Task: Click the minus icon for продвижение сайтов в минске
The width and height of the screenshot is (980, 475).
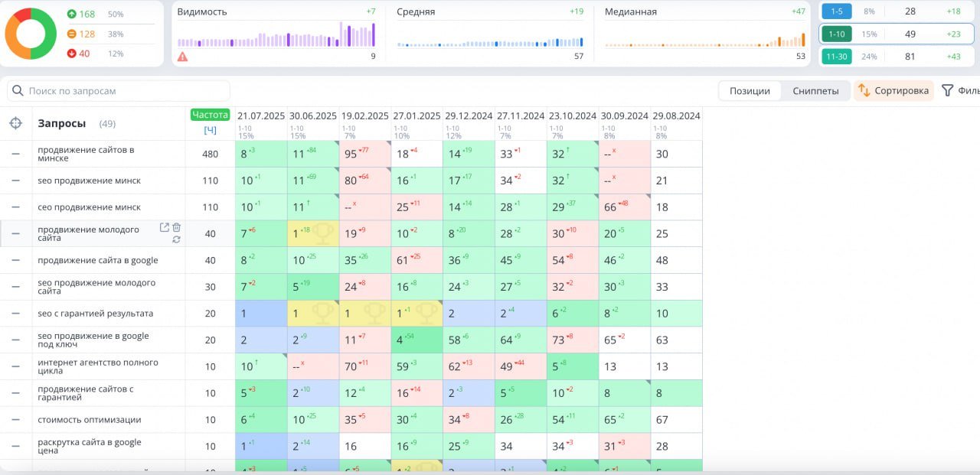Action: click(15, 154)
